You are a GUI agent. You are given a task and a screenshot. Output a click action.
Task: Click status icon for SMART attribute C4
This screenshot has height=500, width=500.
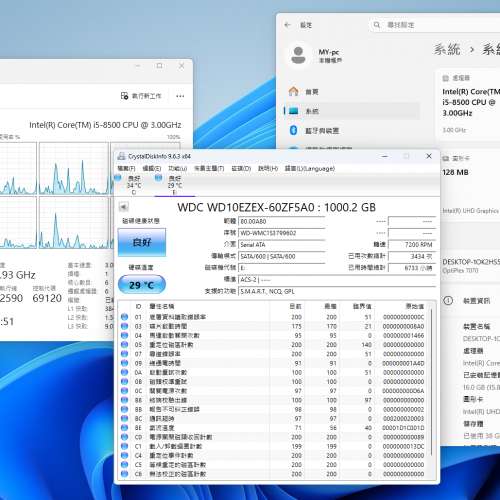tap(124, 455)
